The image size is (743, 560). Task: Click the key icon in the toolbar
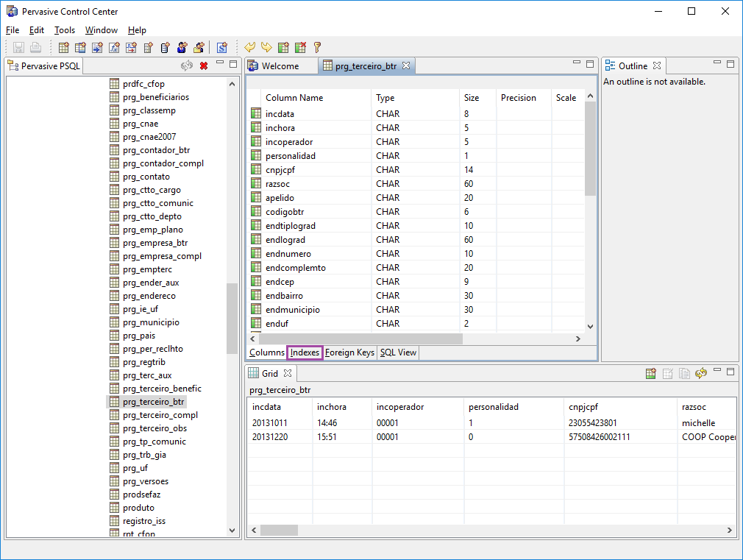(318, 47)
